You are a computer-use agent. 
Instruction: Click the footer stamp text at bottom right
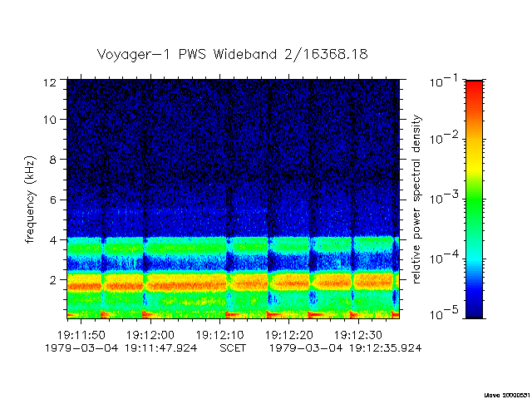(x=507, y=396)
